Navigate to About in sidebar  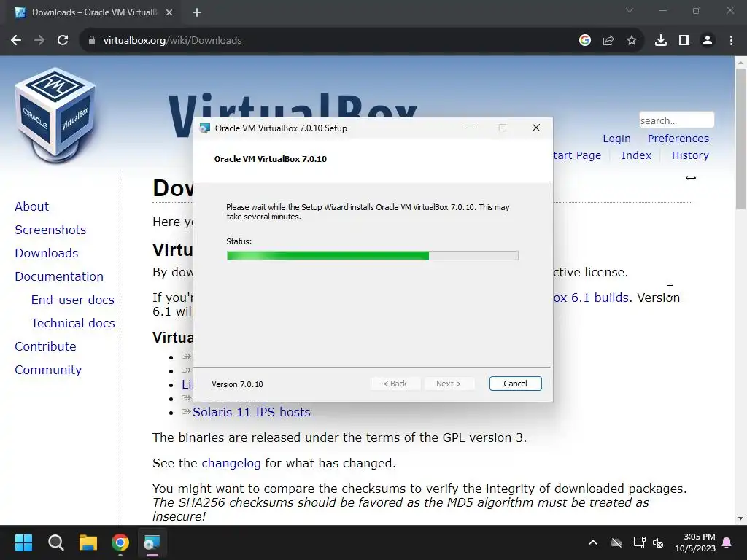[32, 206]
